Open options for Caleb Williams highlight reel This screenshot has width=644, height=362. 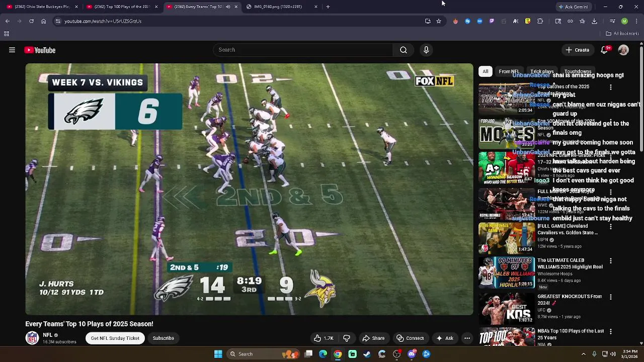611,261
